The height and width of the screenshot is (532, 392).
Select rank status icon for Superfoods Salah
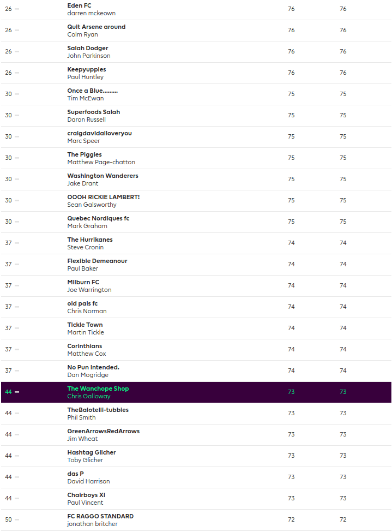coord(17,116)
